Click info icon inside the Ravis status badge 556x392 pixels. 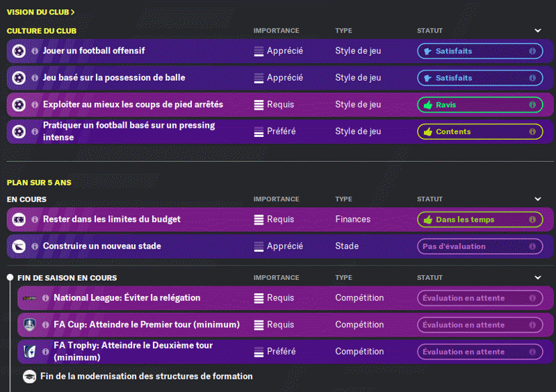pos(532,105)
